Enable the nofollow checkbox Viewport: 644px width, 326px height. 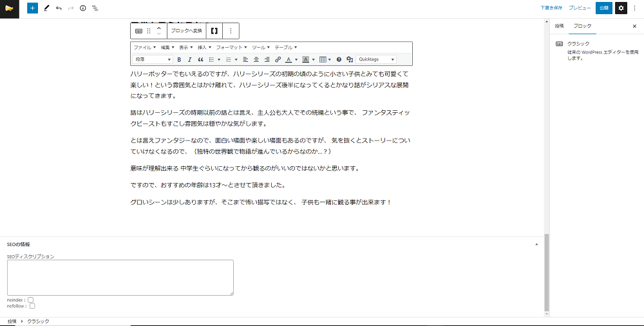(32, 306)
